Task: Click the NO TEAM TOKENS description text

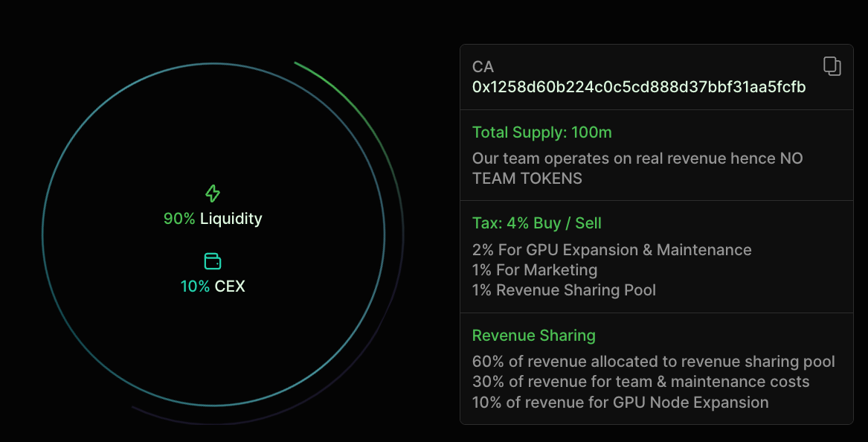Action: (637, 168)
